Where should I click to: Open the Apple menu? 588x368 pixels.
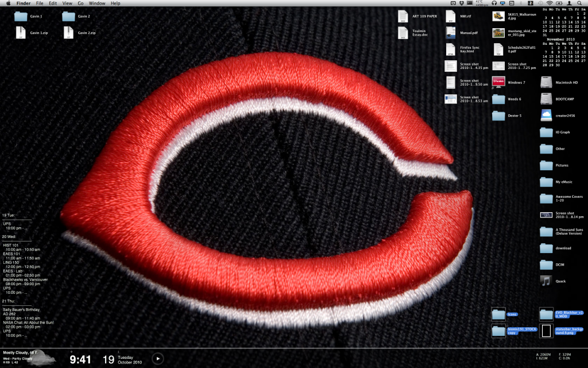coord(8,3)
